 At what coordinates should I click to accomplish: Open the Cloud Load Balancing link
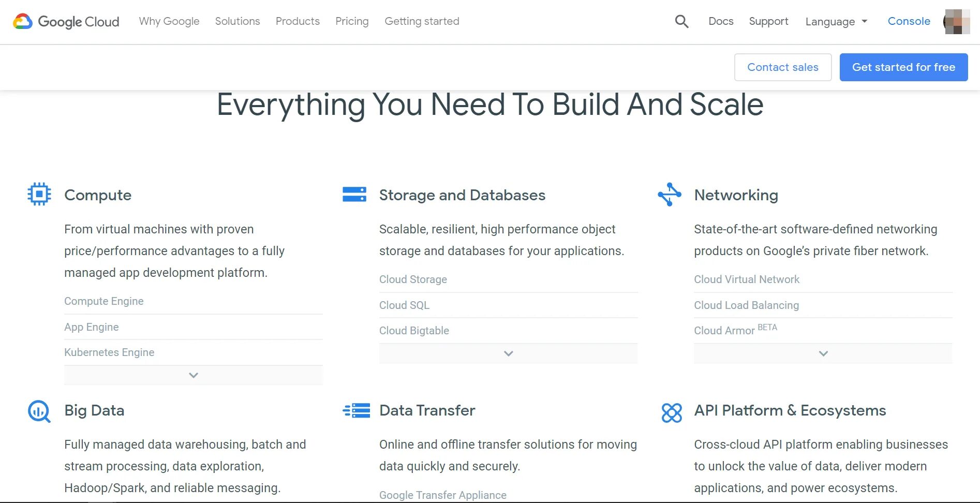pos(746,305)
